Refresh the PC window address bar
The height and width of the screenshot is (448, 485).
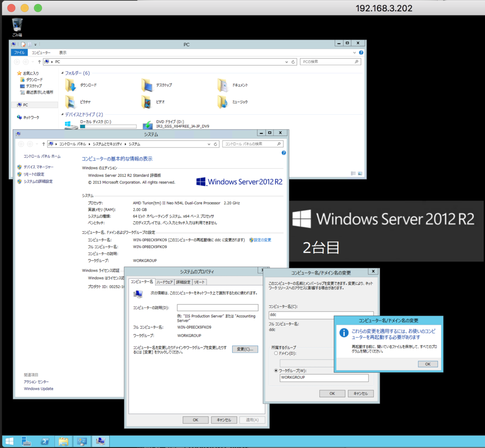(x=293, y=62)
